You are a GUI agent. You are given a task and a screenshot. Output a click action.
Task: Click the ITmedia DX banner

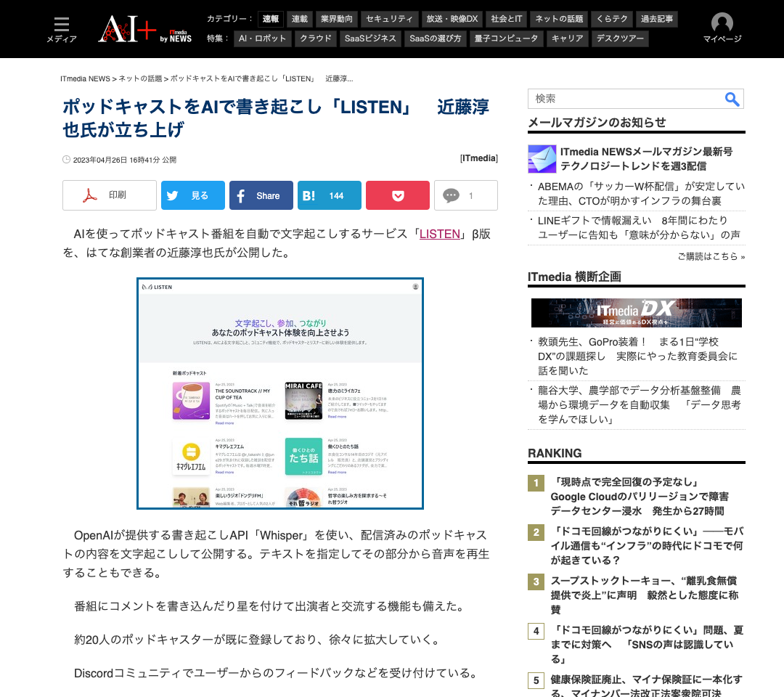pos(637,313)
